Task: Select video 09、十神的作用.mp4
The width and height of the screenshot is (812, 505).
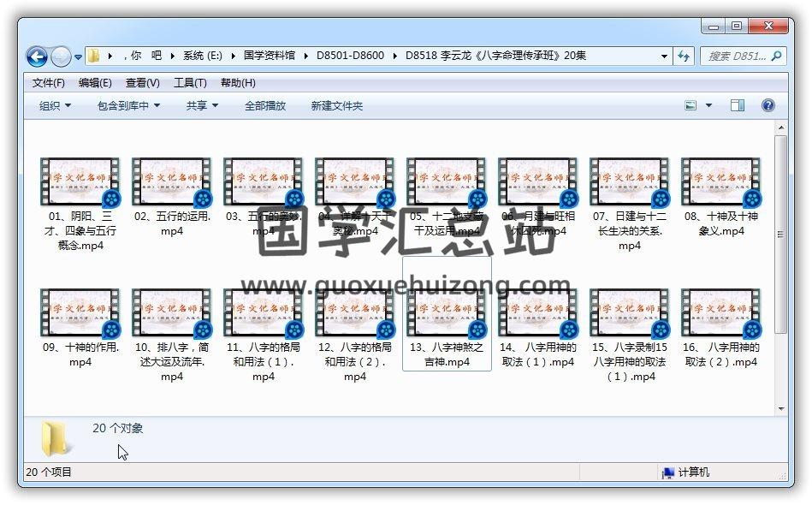Action: pos(80,329)
